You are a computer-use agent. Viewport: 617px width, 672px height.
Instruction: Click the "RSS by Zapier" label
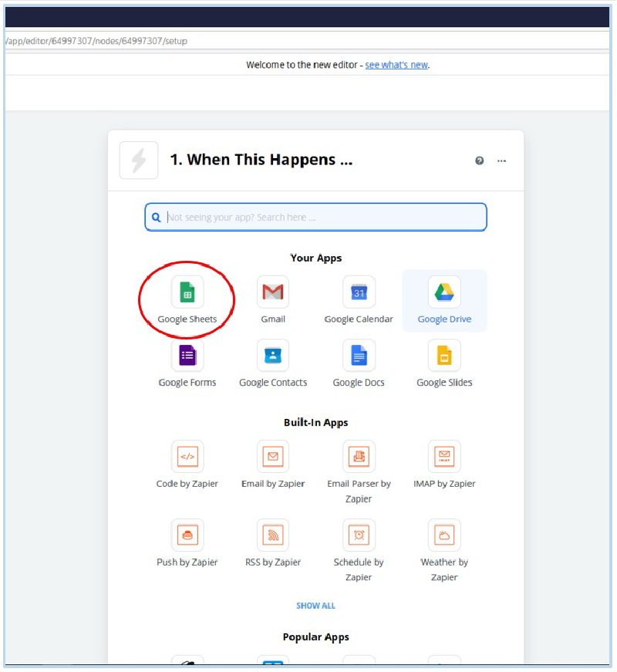273,562
